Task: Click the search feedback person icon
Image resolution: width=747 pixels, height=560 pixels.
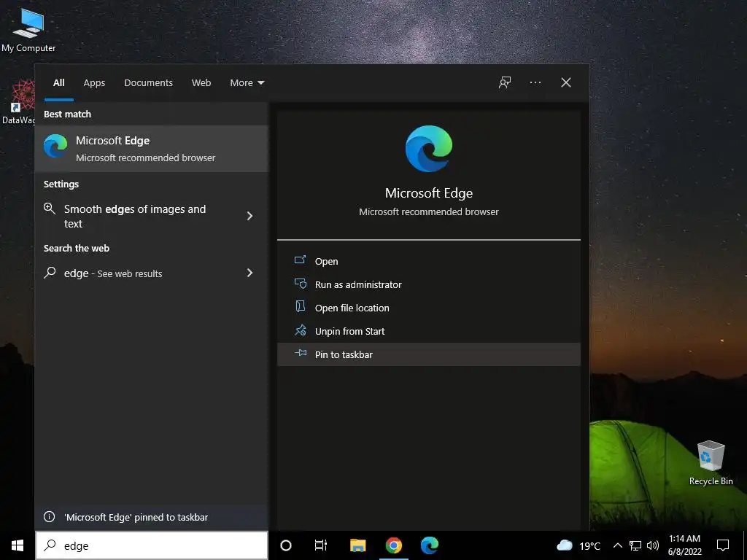Action: click(x=505, y=83)
